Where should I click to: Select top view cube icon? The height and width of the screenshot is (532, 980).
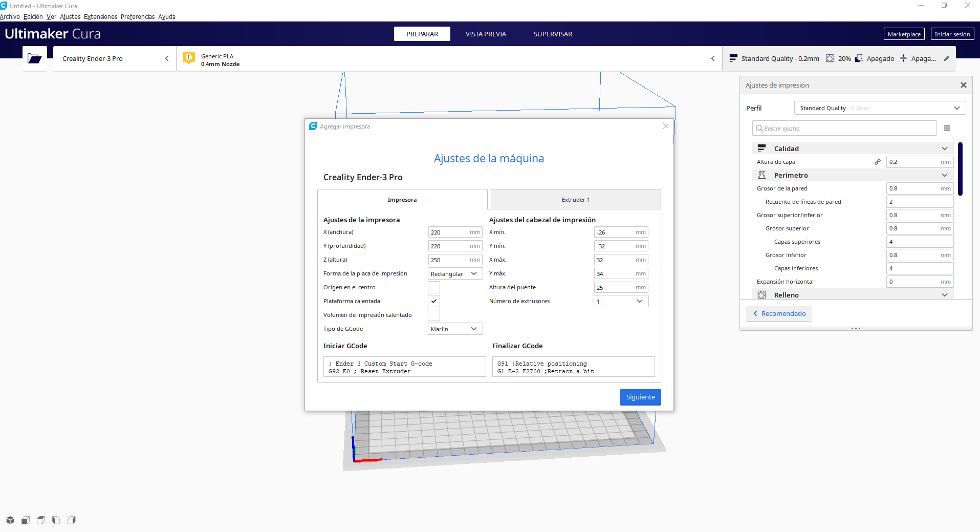[x=41, y=520]
